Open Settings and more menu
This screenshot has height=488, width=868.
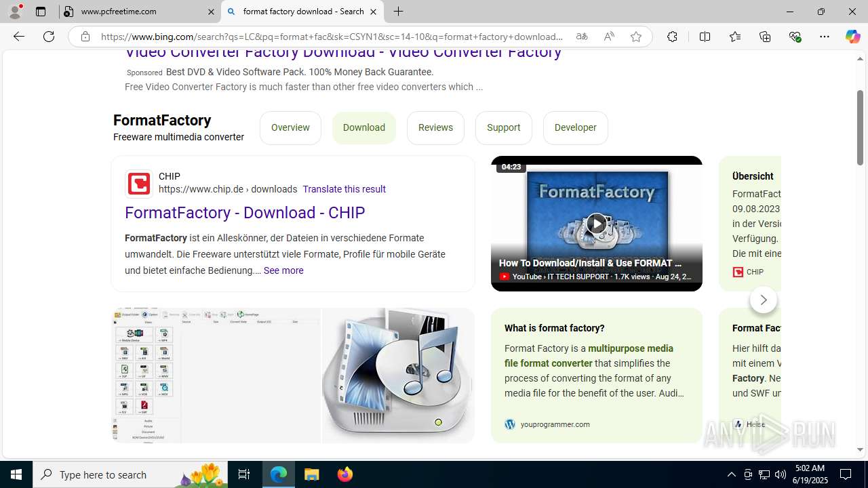[825, 37]
